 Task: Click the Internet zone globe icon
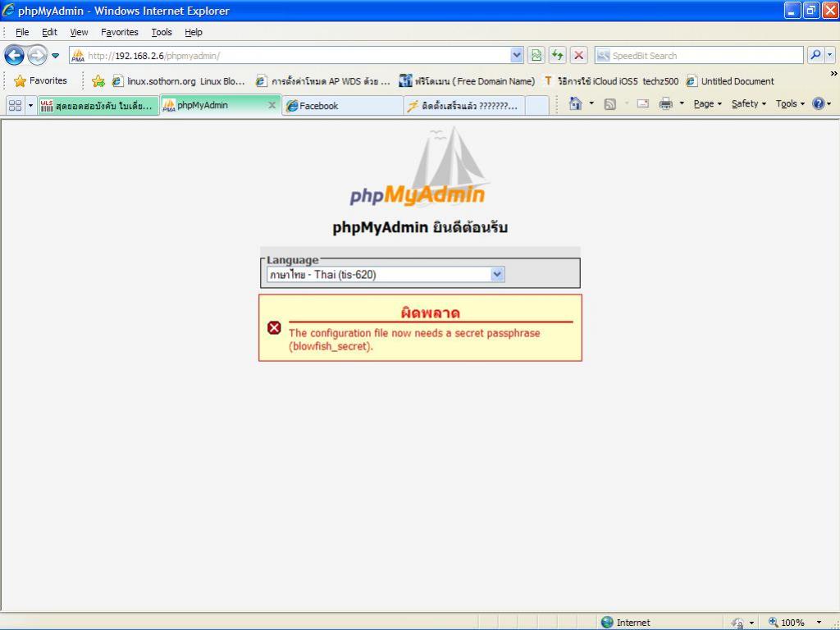click(607, 622)
